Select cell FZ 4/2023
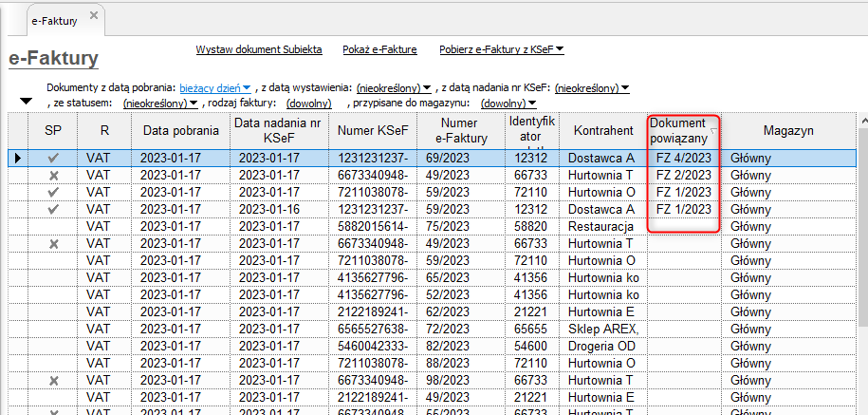This screenshot has height=415, width=868. 684,159
